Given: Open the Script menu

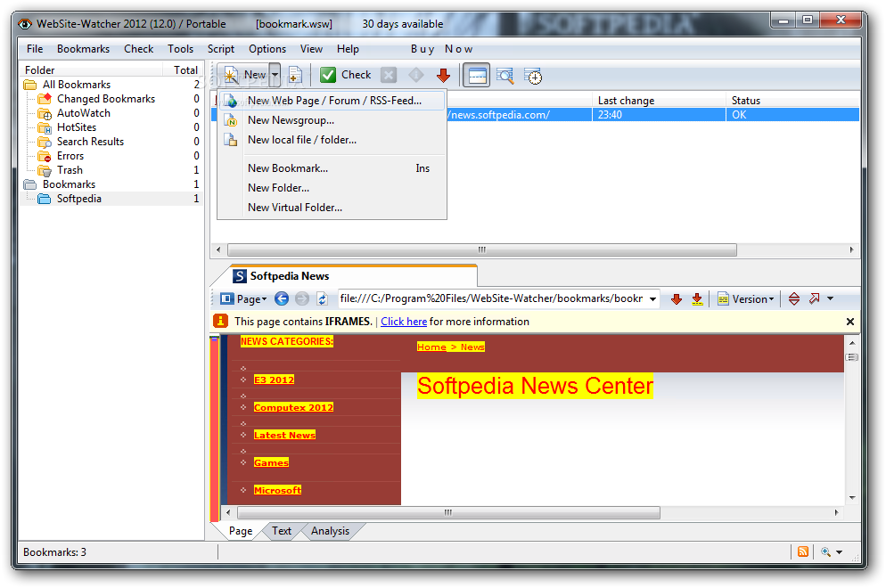Looking at the screenshot, I should click(x=220, y=49).
